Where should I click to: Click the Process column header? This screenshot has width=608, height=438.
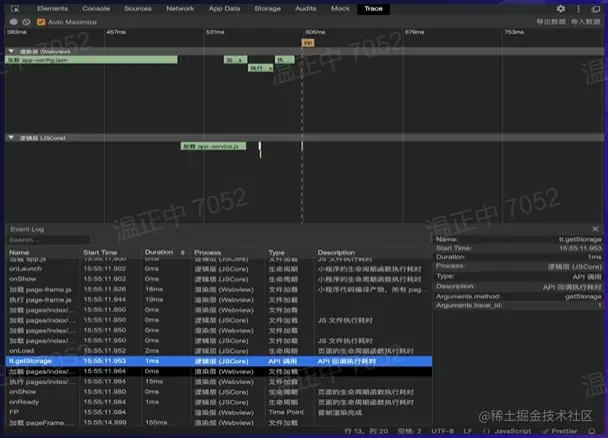pos(207,252)
